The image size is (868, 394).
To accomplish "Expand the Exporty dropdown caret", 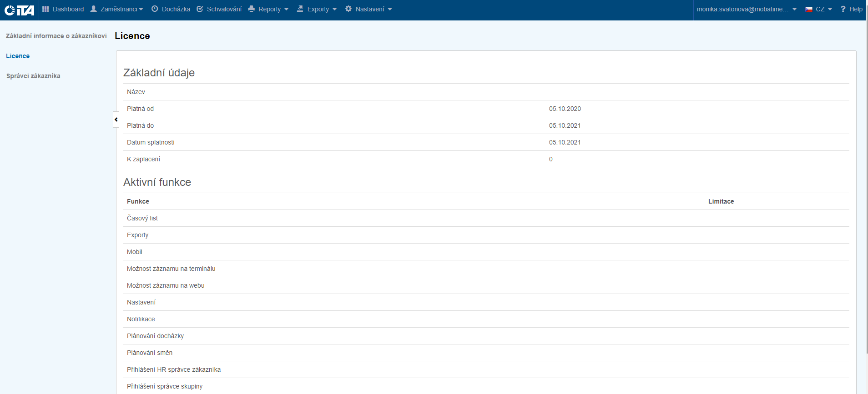I will coord(334,10).
